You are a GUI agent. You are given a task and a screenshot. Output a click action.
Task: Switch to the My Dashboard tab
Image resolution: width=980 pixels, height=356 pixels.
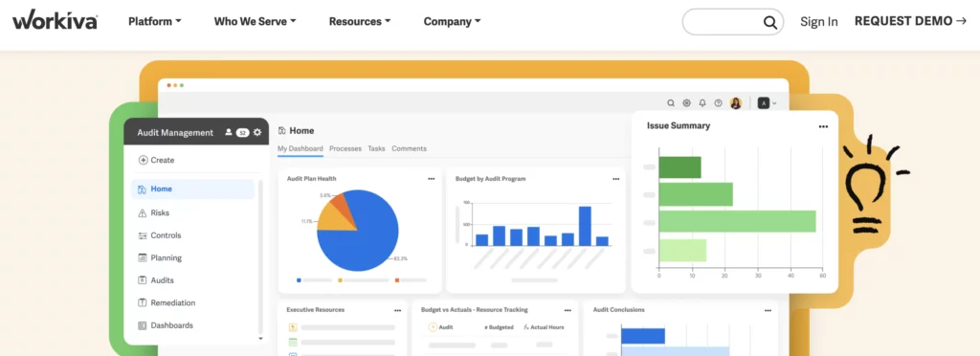click(300, 148)
